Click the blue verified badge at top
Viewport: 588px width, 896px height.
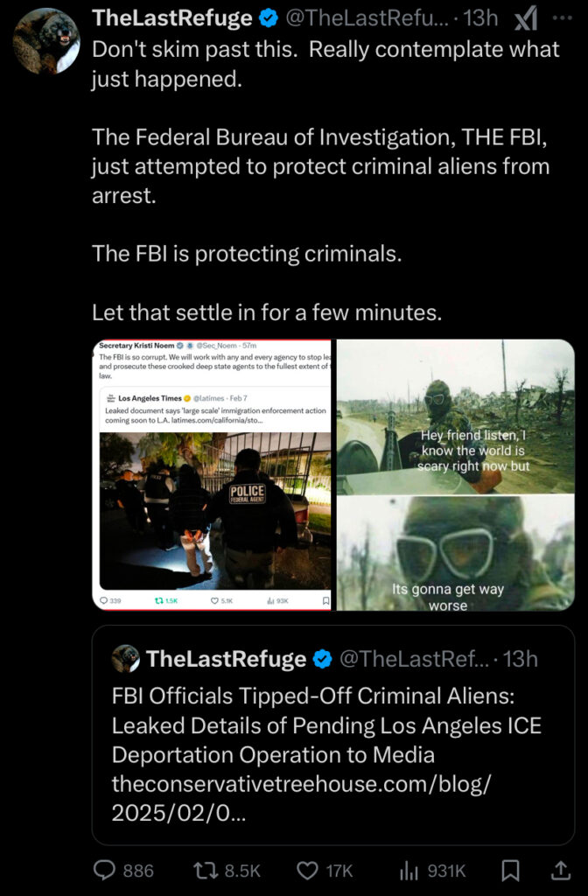point(269,19)
